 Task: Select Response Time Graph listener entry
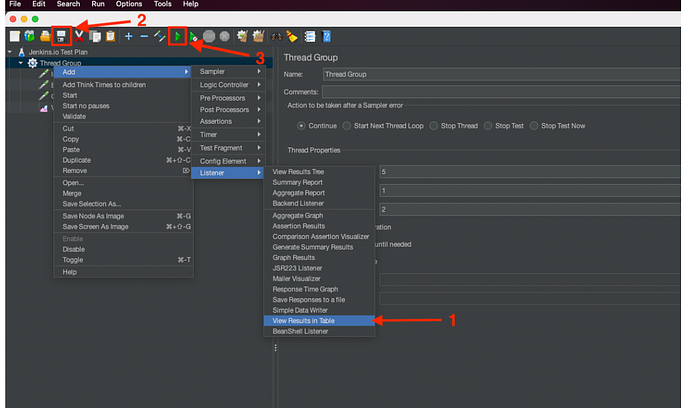[319, 289]
